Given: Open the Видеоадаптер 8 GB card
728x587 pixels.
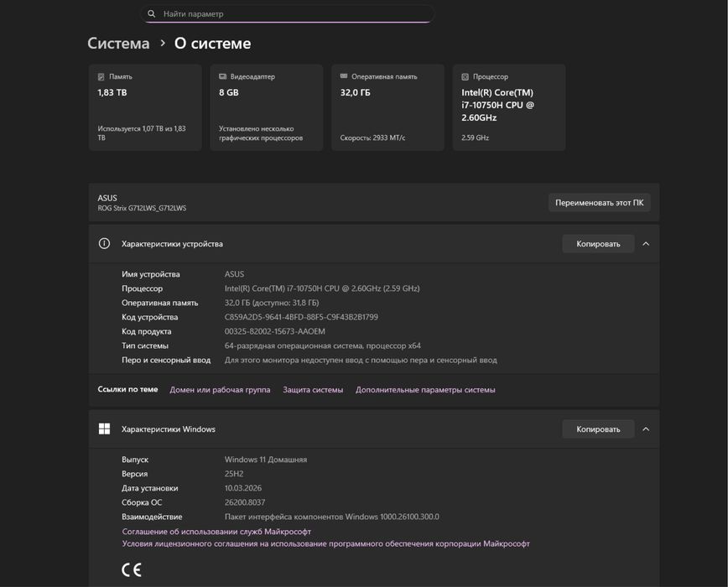Looking at the screenshot, I should (x=267, y=107).
